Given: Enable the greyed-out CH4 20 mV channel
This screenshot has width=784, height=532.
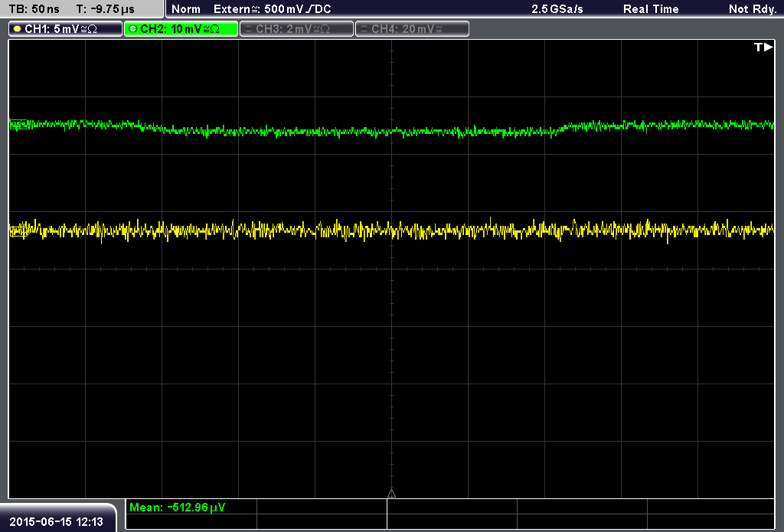Looking at the screenshot, I should coord(412,29).
